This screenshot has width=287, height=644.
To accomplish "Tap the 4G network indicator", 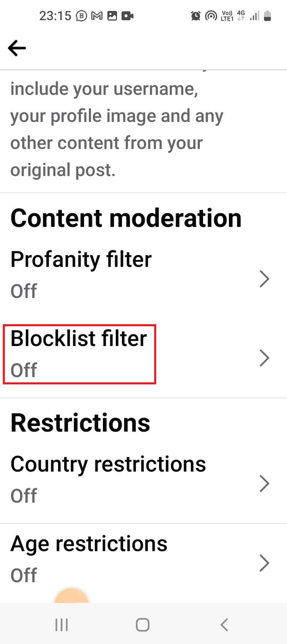I will pyautogui.click(x=240, y=15).
